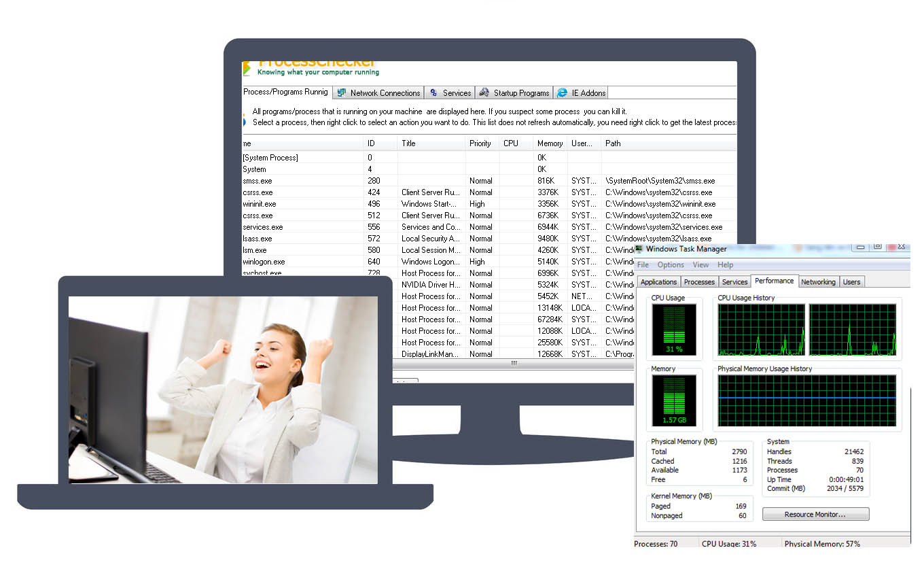Switch to Task Manager's Processes tab
This screenshot has height=586, width=924.
[x=699, y=282]
